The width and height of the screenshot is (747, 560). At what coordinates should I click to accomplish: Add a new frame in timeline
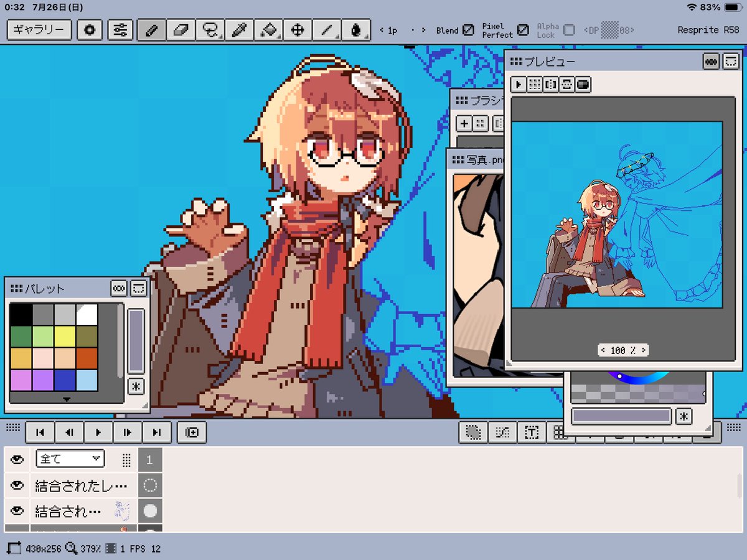pos(192,432)
